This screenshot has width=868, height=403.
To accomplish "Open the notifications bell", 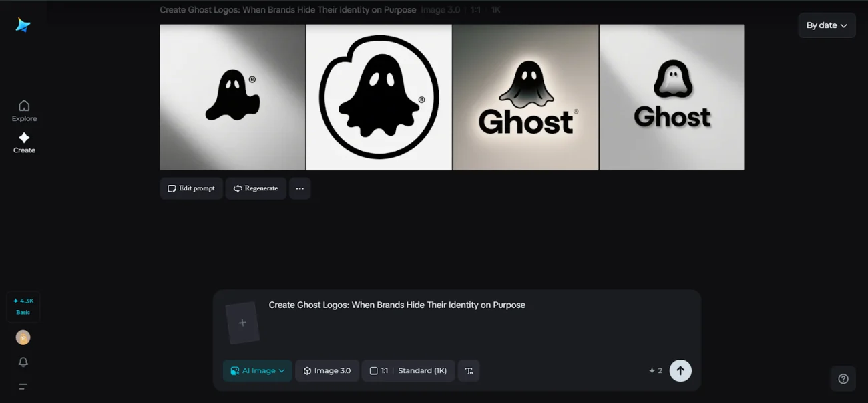I will coord(23,362).
